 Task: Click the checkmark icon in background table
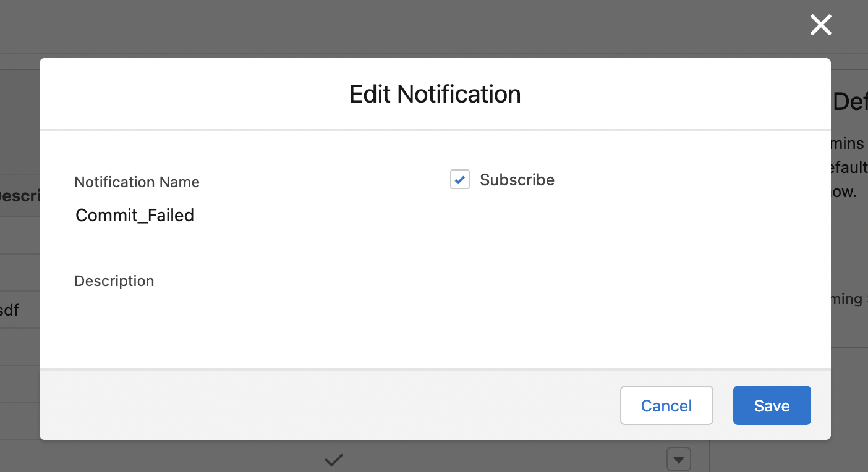334,460
